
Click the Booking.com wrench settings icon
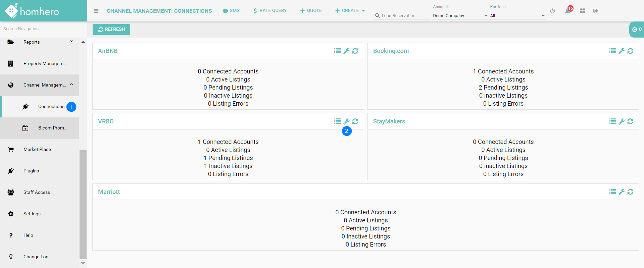click(622, 51)
